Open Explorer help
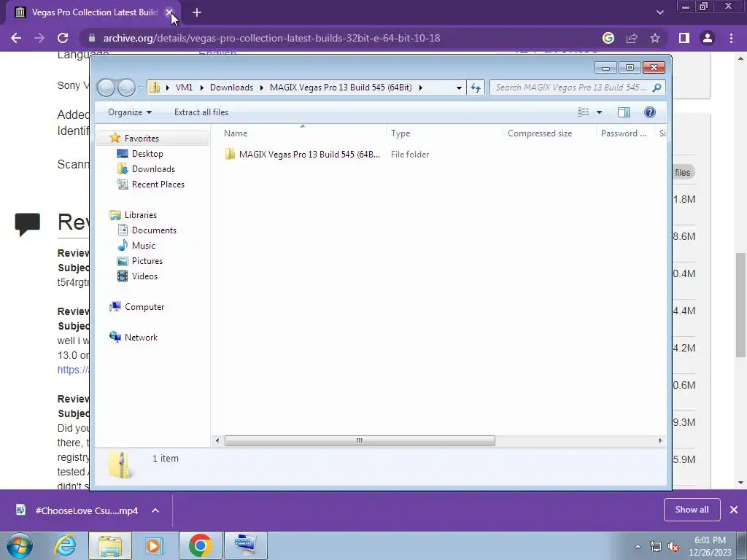Image resolution: width=747 pixels, height=560 pixels. 649,112
